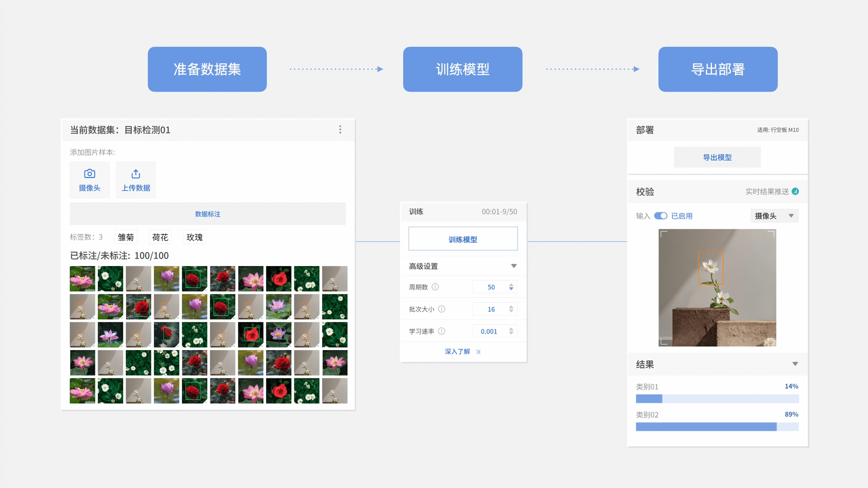Collapse the 高级设置 section
This screenshot has width=868, height=488.
coord(514,266)
